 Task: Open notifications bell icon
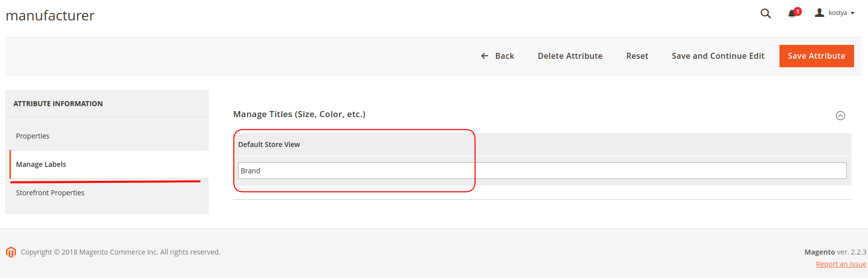pos(792,14)
